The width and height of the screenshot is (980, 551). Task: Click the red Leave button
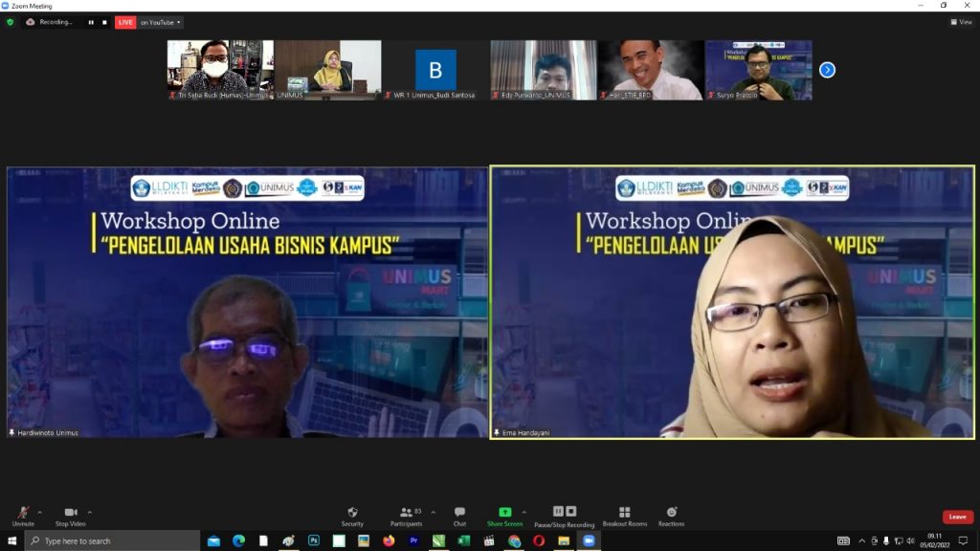pos(957,517)
